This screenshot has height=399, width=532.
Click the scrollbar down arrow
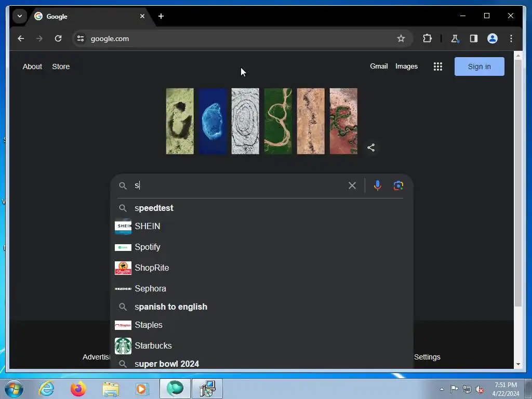(x=518, y=364)
